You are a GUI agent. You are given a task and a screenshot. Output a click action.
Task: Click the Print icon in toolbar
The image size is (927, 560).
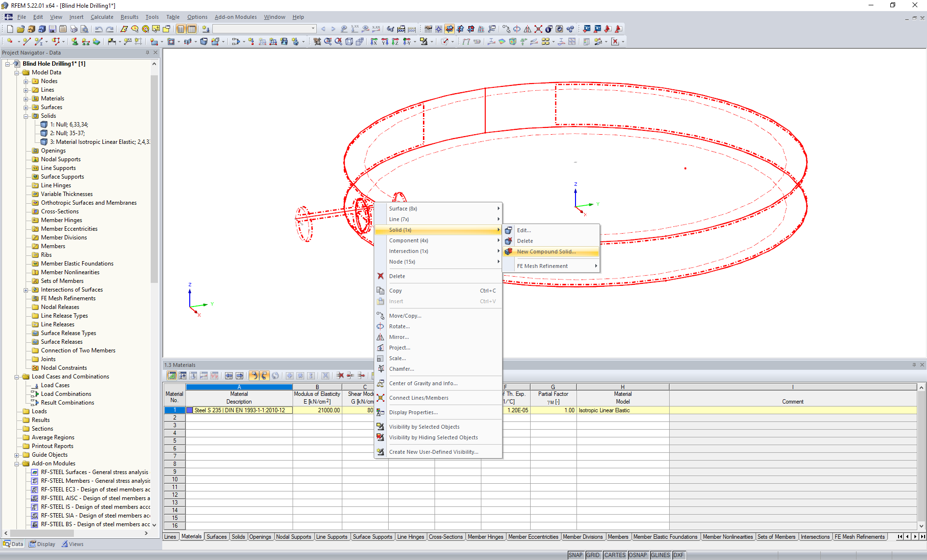click(x=74, y=29)
